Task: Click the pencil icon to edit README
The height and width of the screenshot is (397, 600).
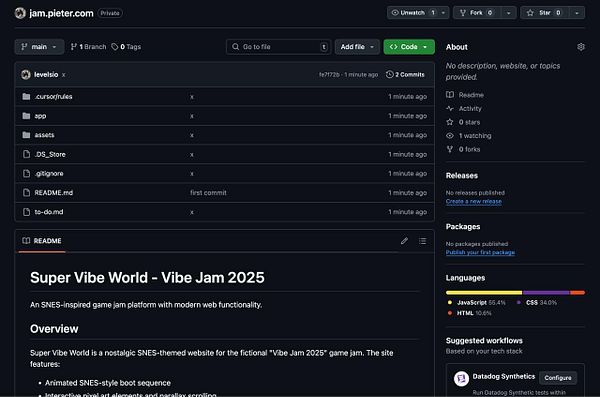Action: tap(404, 241)
